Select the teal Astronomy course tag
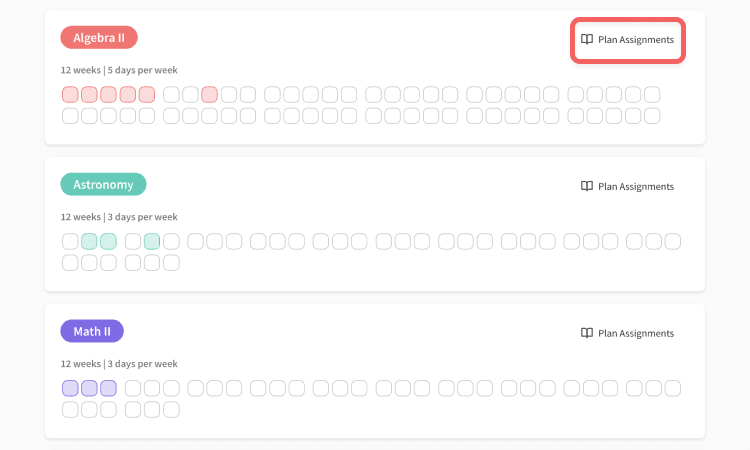 click(x=103, y=184)
